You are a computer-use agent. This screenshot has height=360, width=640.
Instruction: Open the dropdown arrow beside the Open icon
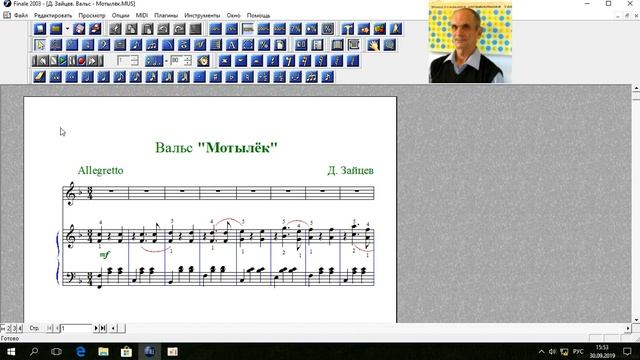pos(67,29)
